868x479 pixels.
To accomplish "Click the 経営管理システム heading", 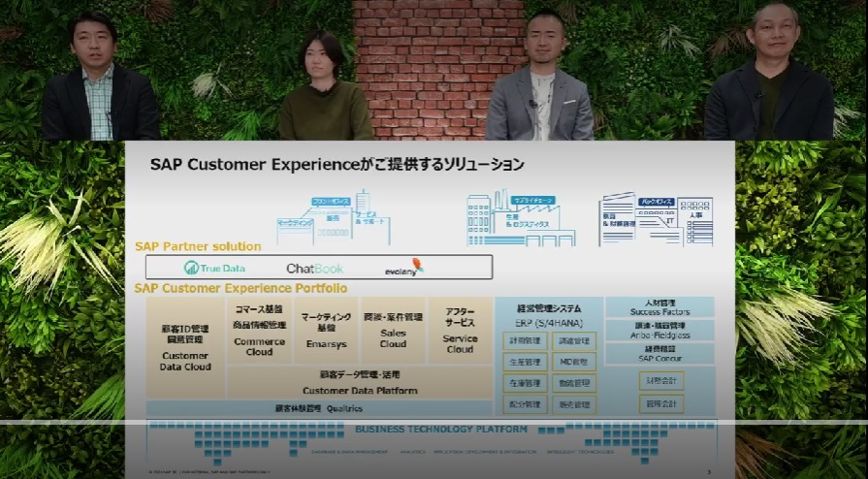I will pyautogui.click(x=549, y=309).
